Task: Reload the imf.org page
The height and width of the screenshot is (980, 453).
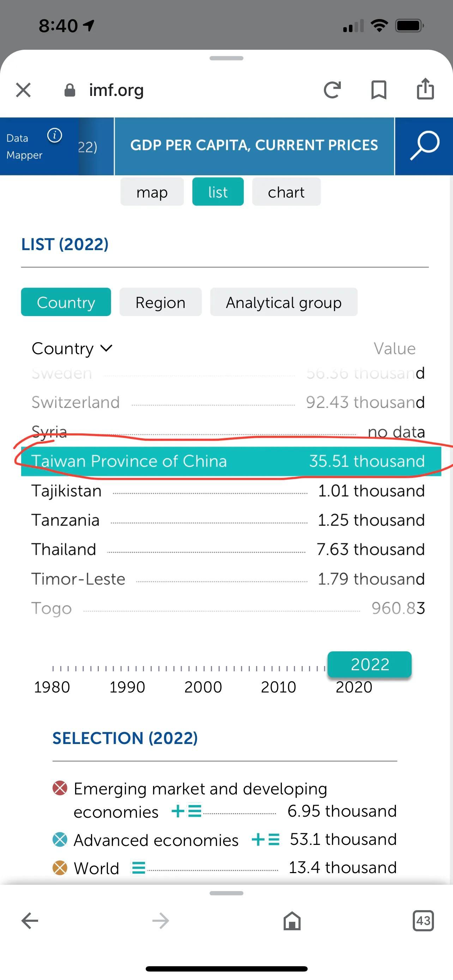Action: 332,90
